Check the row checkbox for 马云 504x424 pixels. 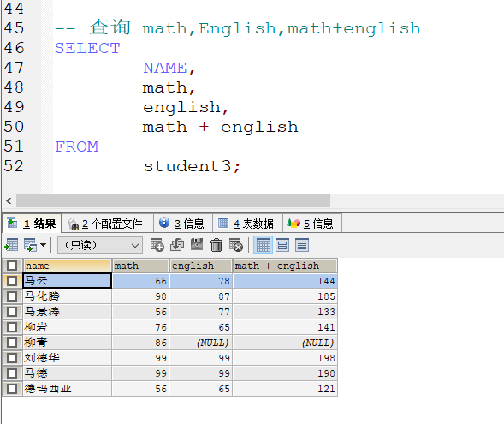[12, 281]
